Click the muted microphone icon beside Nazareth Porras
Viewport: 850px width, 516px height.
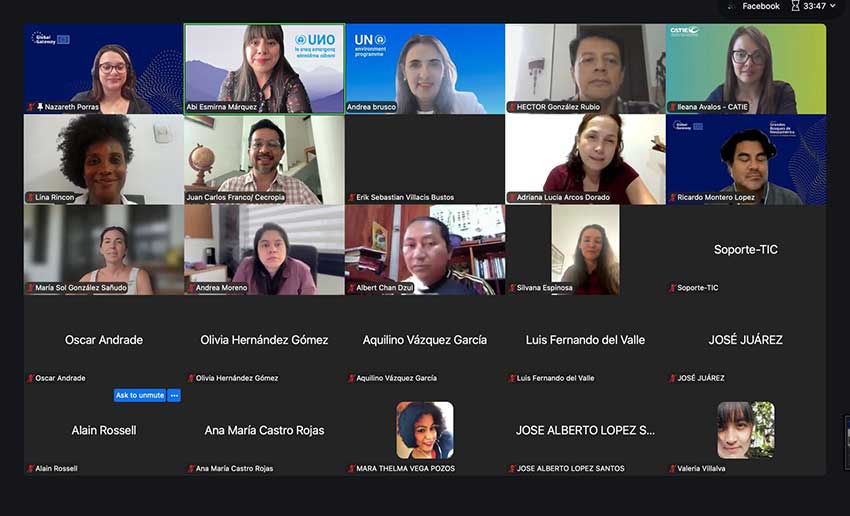pos(31,107)
